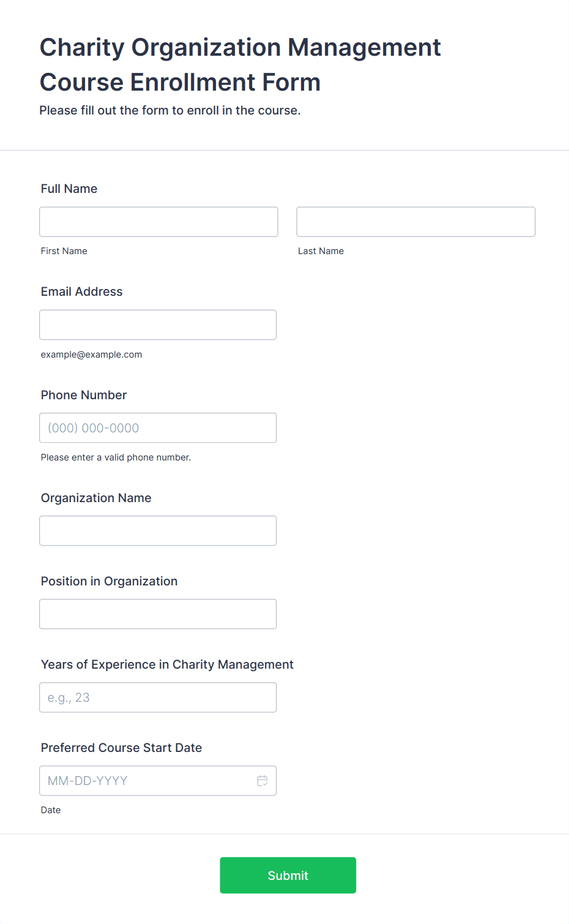The height and width of the screenshot is (924, 569).
Task: Open the calendar date picker icon
Action: (262, 781)
